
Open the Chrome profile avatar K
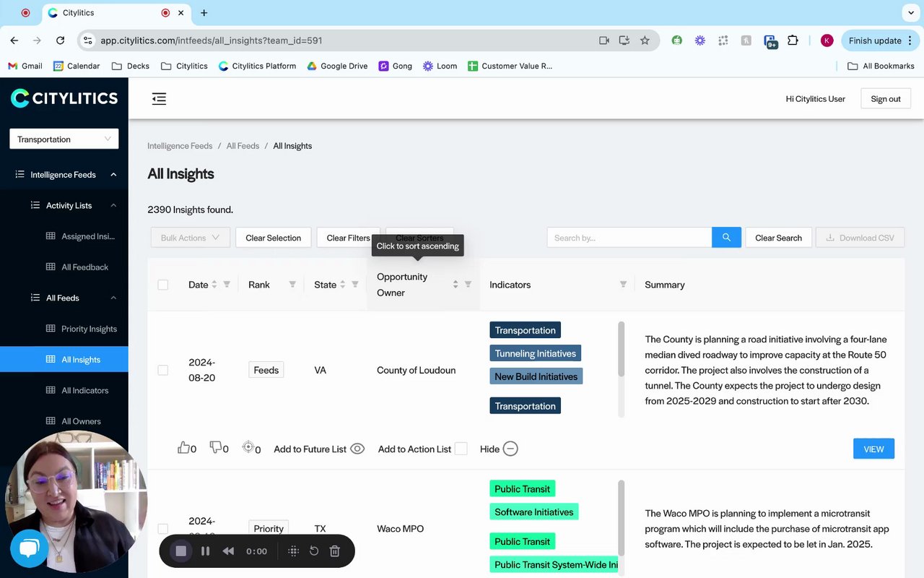pyautogui.click(x=827, y=40)
